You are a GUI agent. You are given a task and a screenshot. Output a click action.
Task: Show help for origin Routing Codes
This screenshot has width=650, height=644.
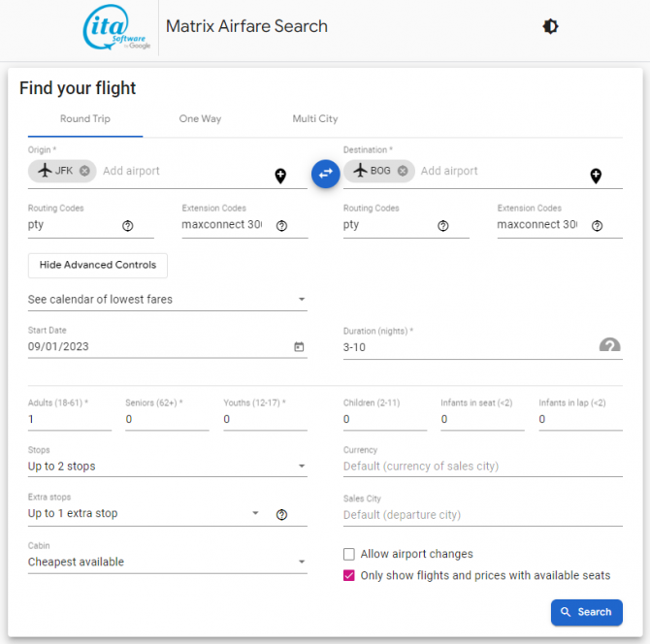click(128, 226)
